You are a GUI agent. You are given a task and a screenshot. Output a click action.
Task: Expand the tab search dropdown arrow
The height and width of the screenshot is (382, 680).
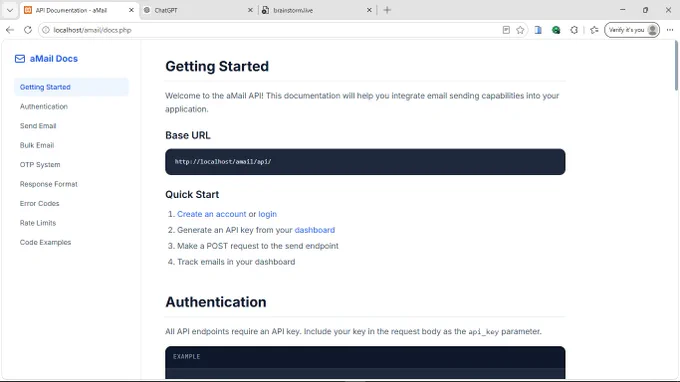tap(10, 10)
